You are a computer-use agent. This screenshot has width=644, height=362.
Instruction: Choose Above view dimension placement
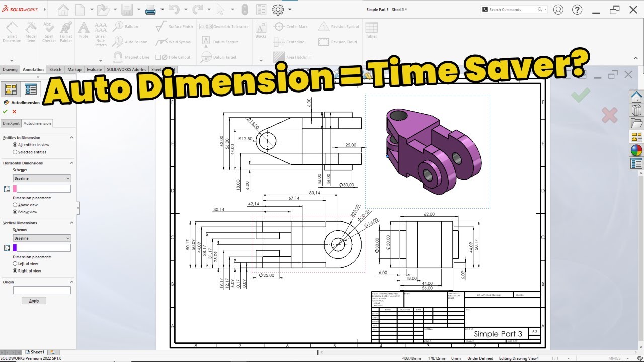pyautogui.click(x=15, y=205)
